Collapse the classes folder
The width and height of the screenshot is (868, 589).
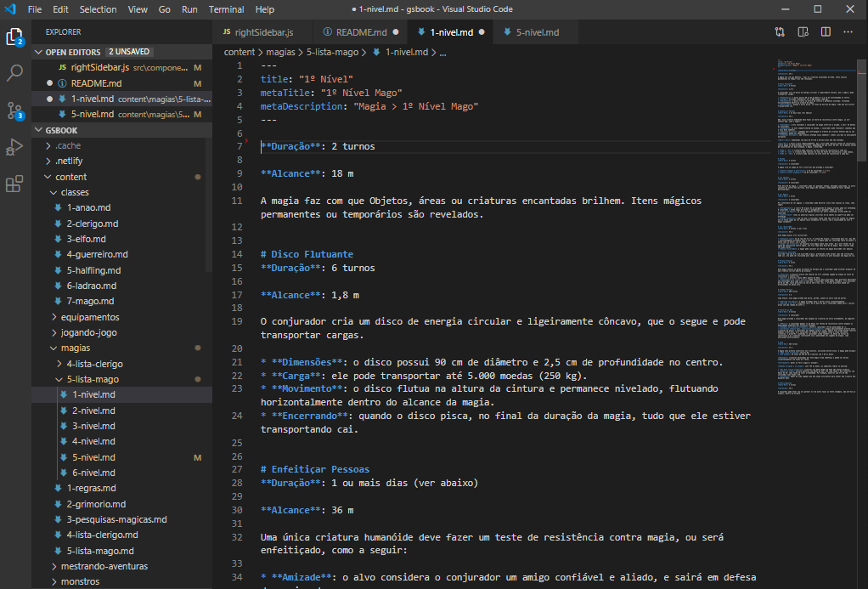pos(74,192)
